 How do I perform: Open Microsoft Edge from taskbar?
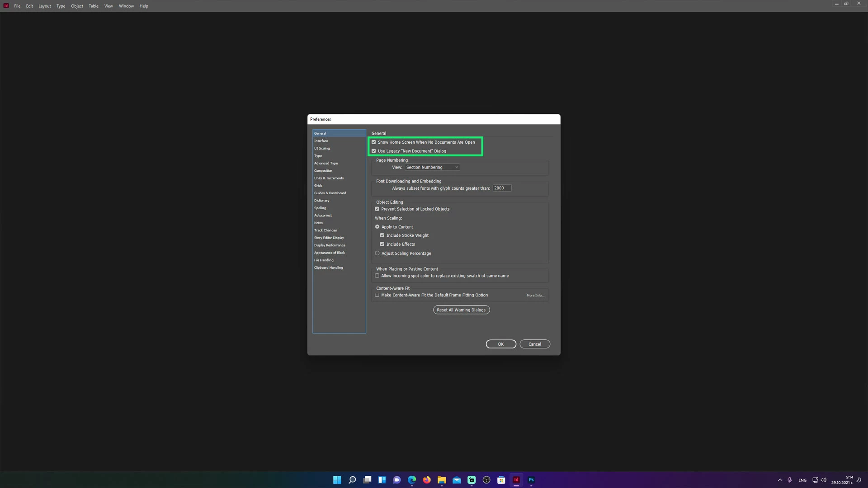412,480
